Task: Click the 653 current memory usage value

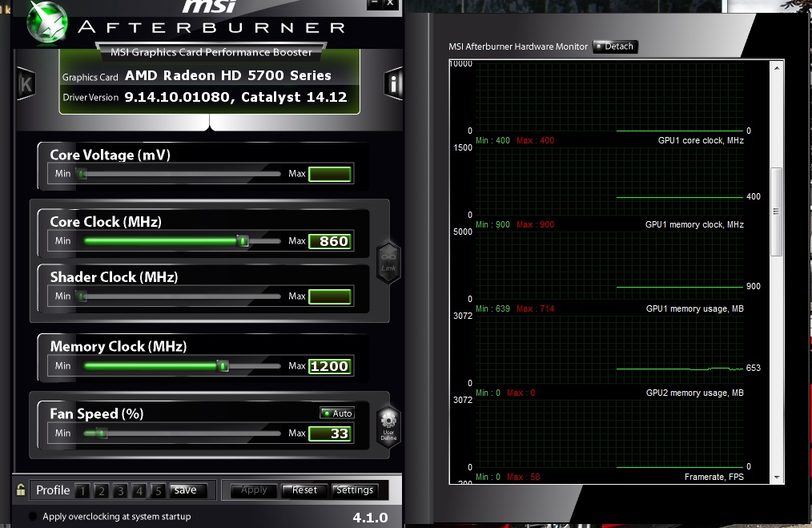Action: point(753,368)
